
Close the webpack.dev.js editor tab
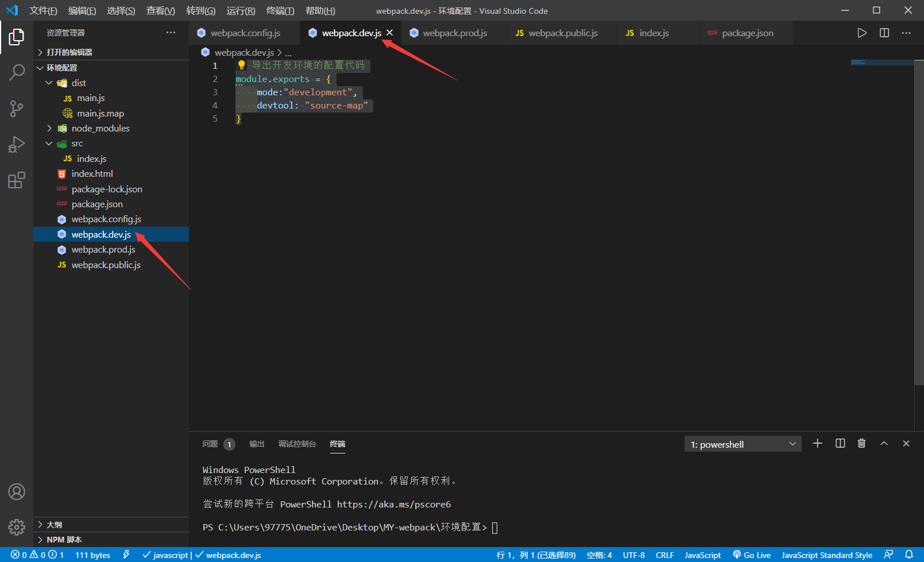pos(390,33)
